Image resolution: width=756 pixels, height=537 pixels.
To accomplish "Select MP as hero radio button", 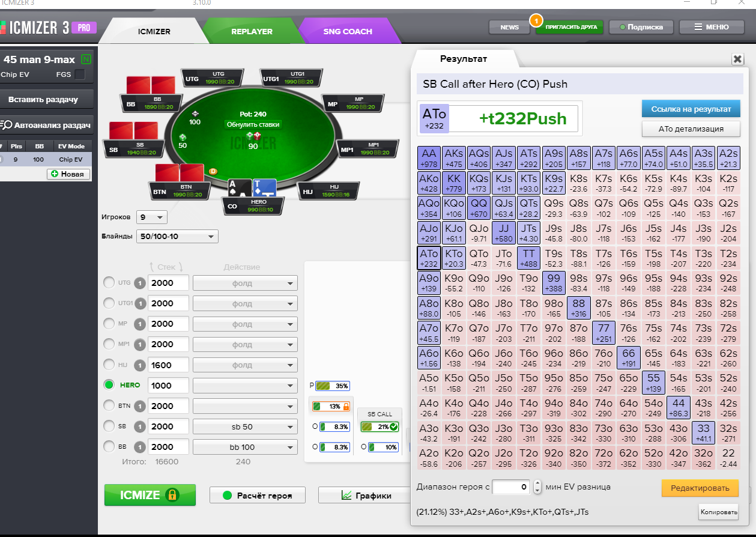I will (109, 323).
